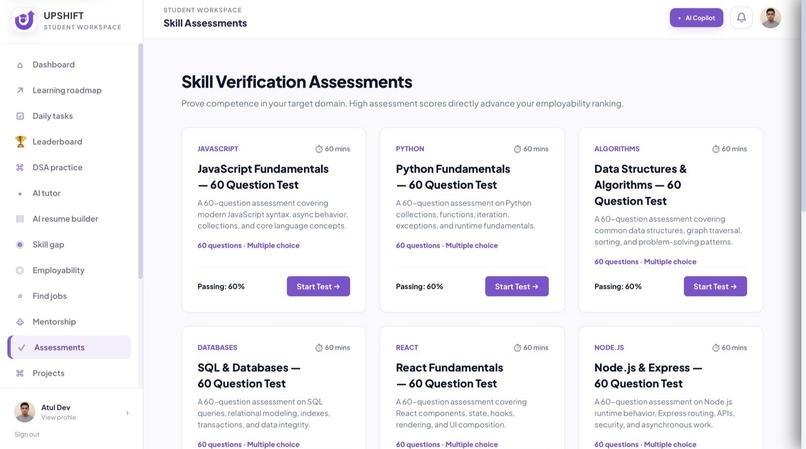Go to Dashboard in sidebar
806x449 pixels.
tap(69, 65)
